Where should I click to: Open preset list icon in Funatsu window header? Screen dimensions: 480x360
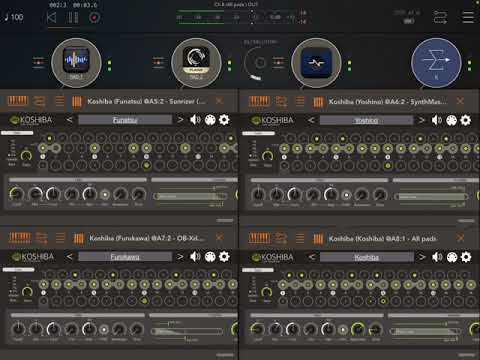(60, 101)
